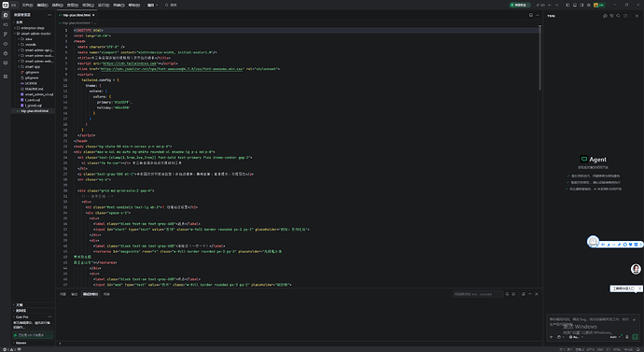Open the 终端 (Terminal) menu

pos(119,5)
